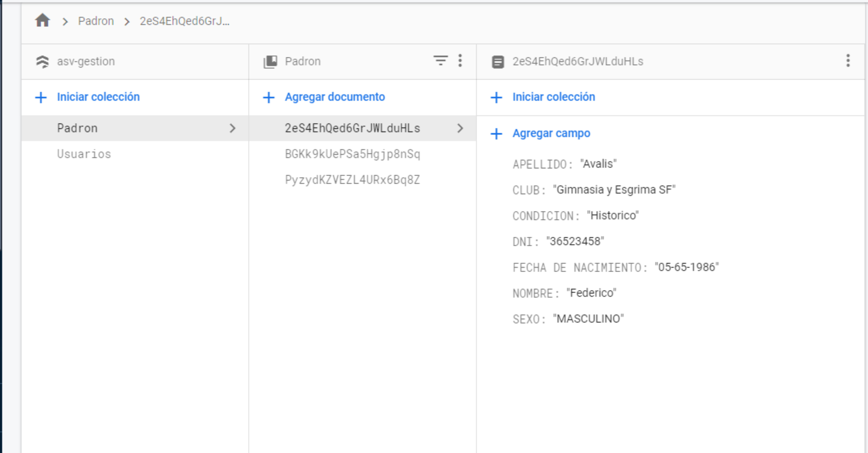Open the three-dot menu in Padron column
Screen dimensions: 868x453
click(460, 61)
